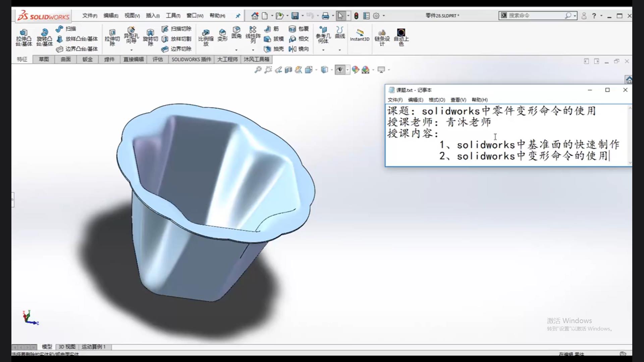This screenshot has width=644, height=362.
Task: Expand the 异型孔向导 dropdown arrow
Action: 131,50
